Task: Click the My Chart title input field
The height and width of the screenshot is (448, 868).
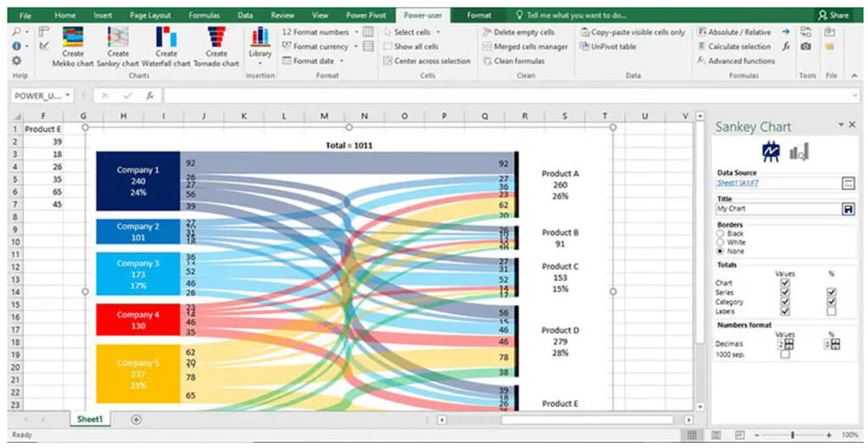Action: (778, 209)
